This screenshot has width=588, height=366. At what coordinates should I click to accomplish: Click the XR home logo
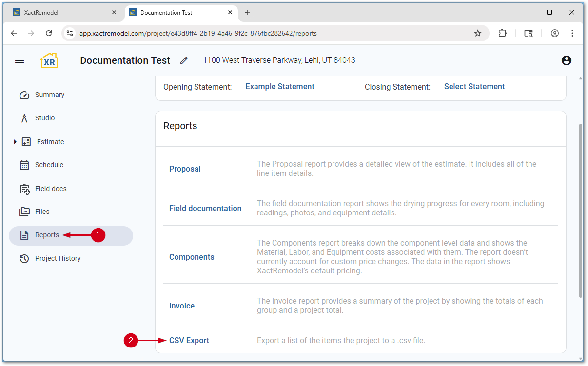(x=49, y=60)
